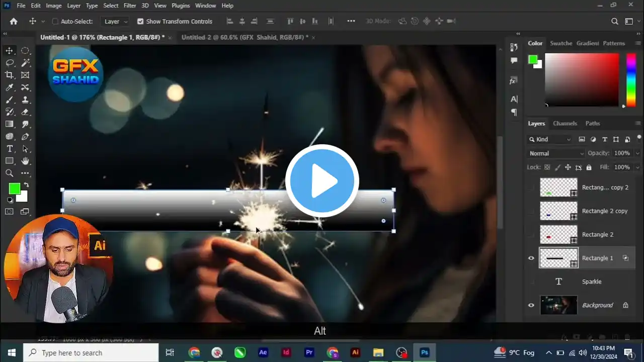Screen dimensions: 644x362
Task: Expand the layer Opacity dropdown arrow
Action: pos(637,153)
